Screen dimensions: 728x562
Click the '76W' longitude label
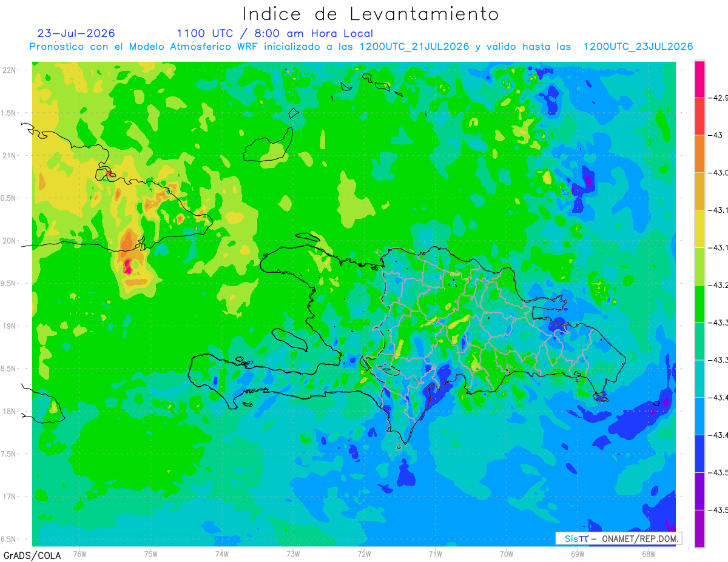79,554
